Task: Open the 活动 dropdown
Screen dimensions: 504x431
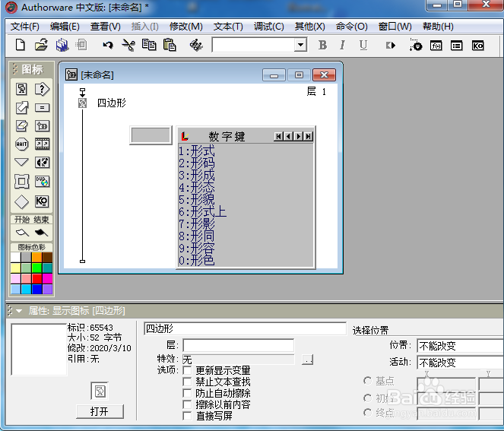Action: [460, 363]
